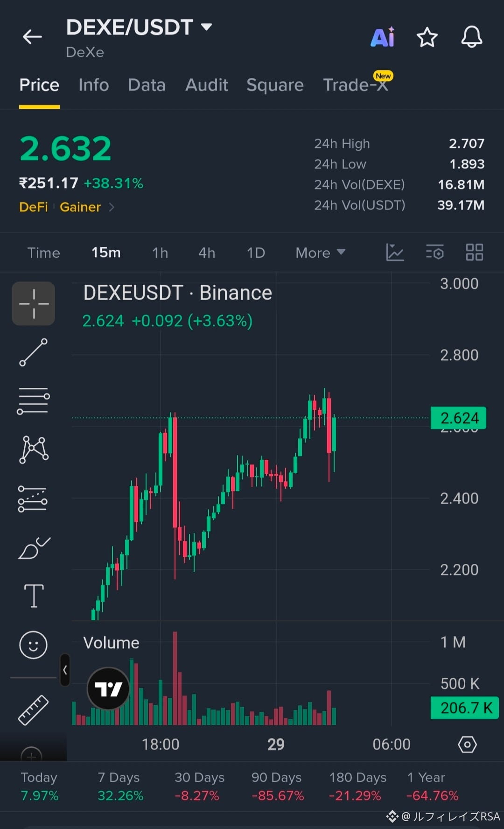Select the crosshair cursor tool
504x829 pixels.
[34, 303]
